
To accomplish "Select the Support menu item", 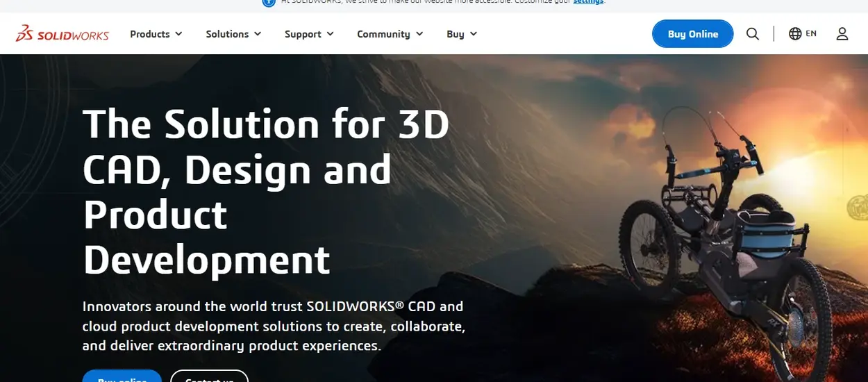I will coord(303,34).
